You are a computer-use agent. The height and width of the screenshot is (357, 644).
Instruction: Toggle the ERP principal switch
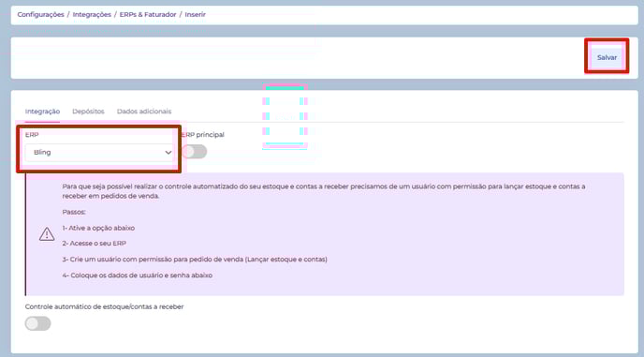195,152
